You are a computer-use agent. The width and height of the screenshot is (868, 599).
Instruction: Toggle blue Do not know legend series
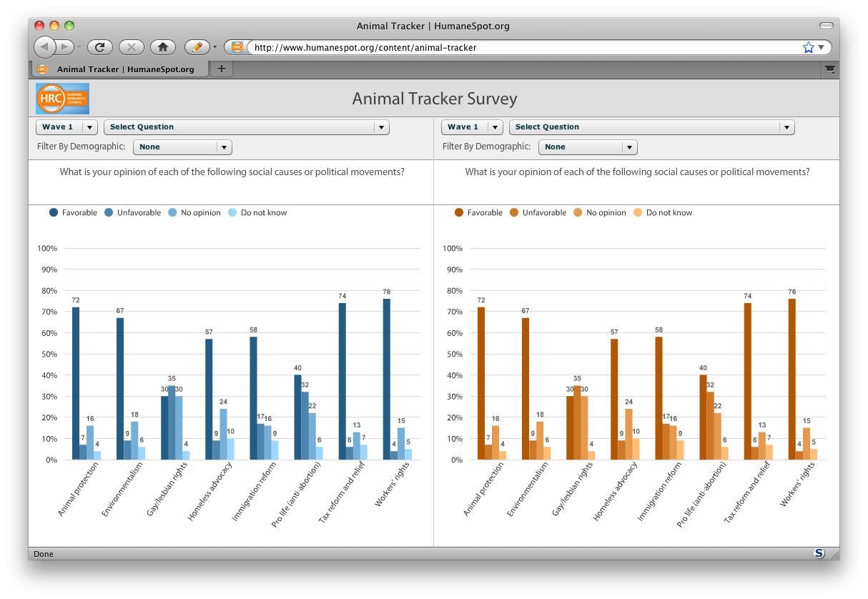click(257, 212)
